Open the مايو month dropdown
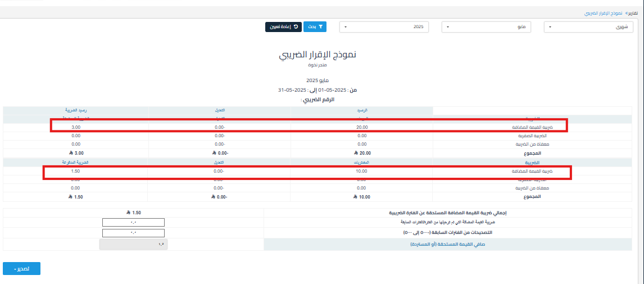This screenshot has width=644, height=284. [486, 27]
